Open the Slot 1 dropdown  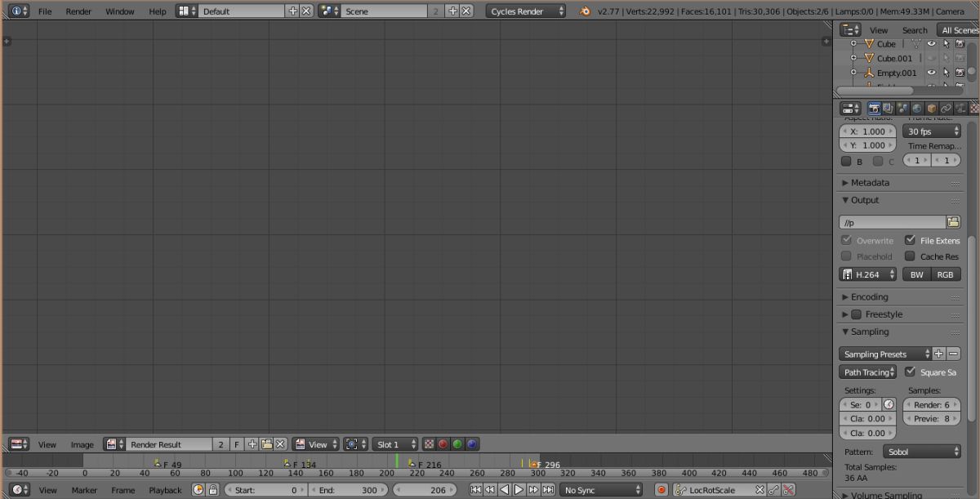(395, 444)
